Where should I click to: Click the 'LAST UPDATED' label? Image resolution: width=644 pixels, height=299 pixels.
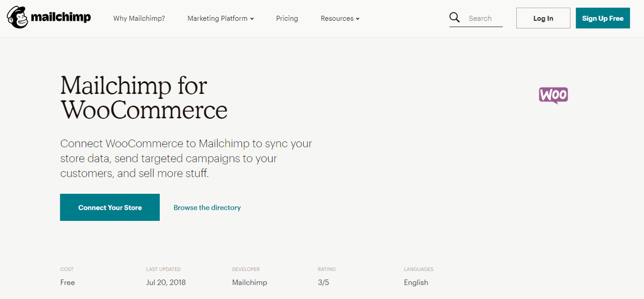163,269
